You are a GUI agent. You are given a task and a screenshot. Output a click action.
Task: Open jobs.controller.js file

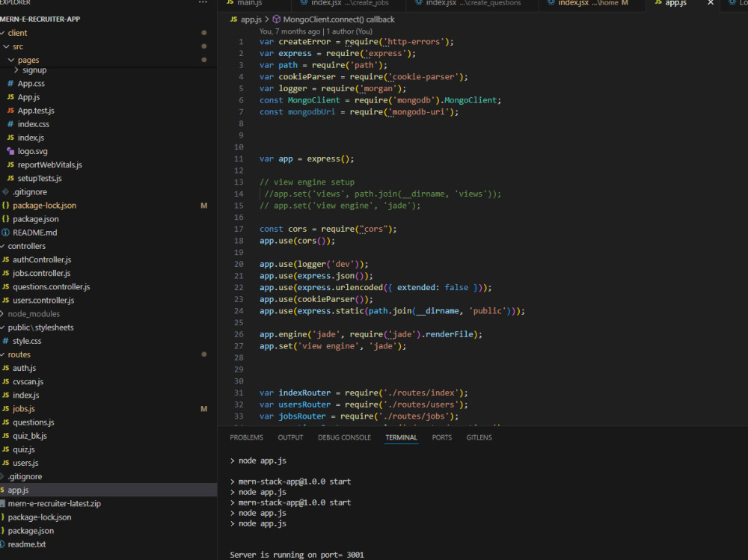pyautogui.click(x=41, y=274)
